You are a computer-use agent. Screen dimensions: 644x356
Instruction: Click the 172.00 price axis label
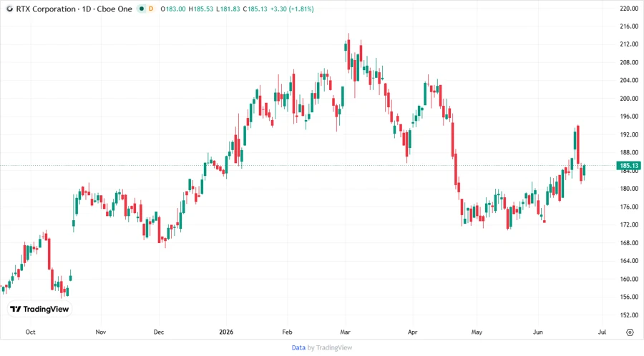pyautogui.click(x=629, y=224)
